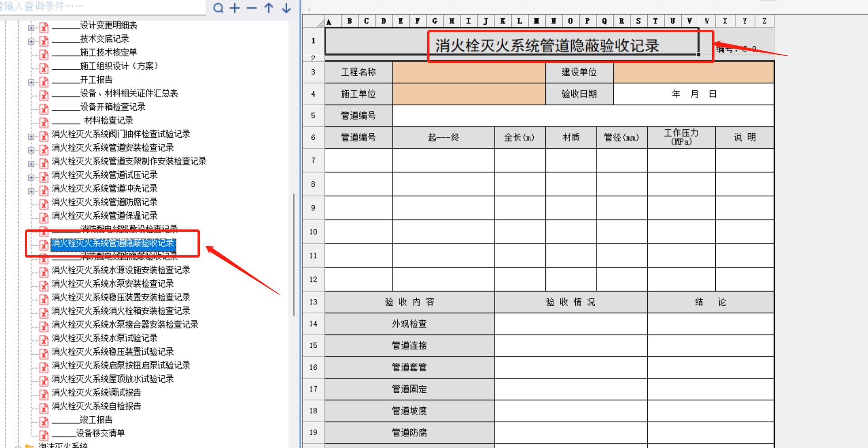Open 消火栓灭火系统屋顶放水试验记录
The image size is (868, 448).
point(113,379)
